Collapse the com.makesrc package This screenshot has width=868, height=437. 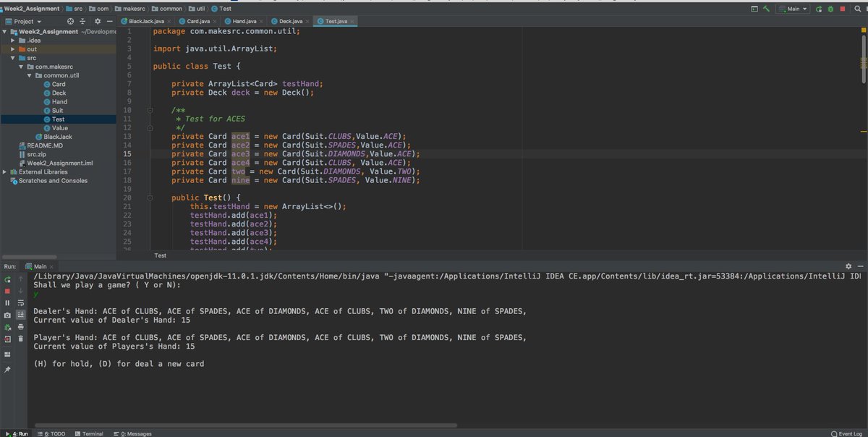21,67
